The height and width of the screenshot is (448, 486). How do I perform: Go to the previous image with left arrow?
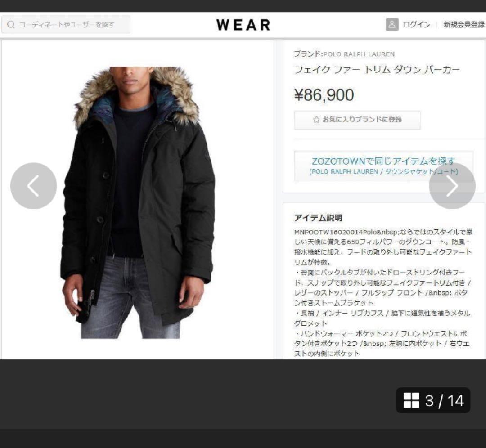[33, 186]
